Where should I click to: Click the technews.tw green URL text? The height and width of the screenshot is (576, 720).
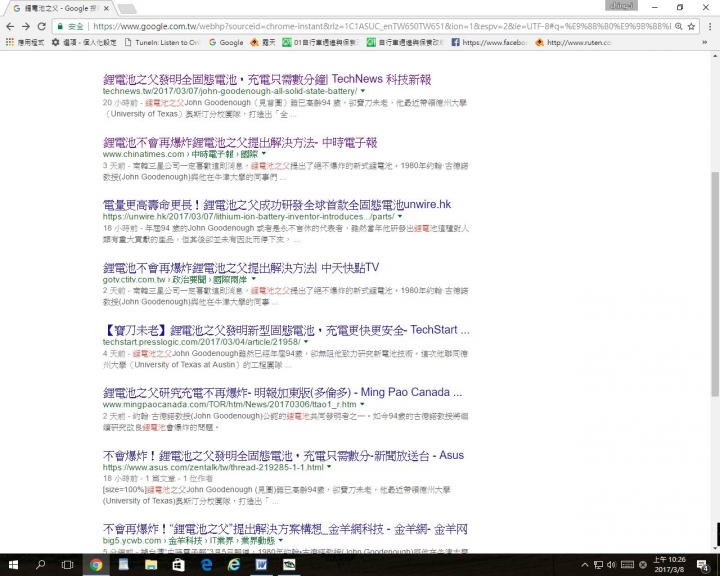coord(230,91)
